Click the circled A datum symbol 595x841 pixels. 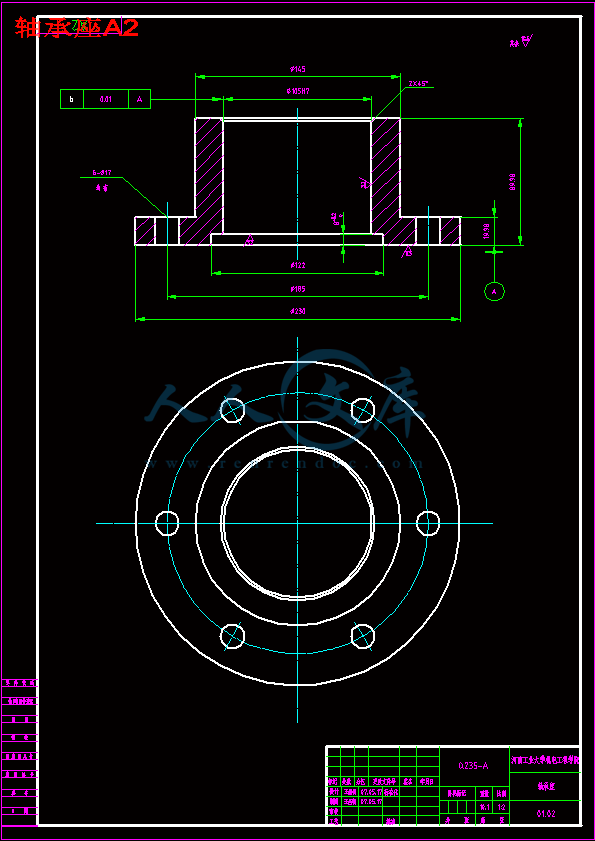494,291
